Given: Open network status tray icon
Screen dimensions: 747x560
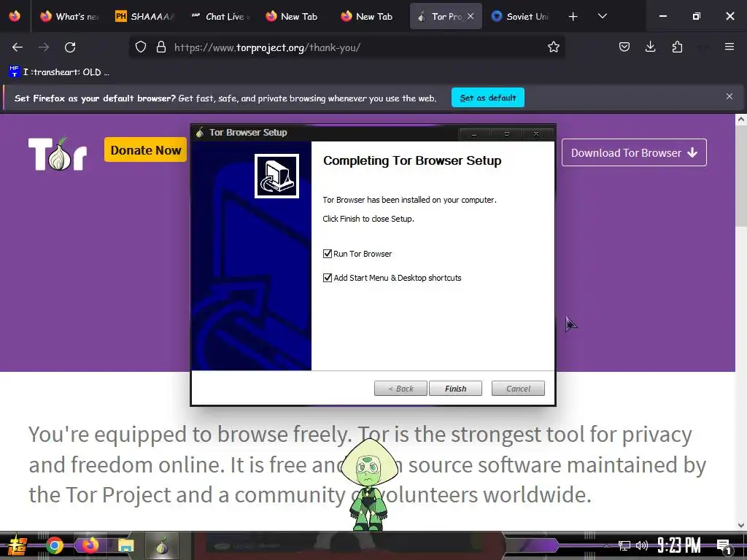Looking at the screenshot, I should pos(624,545).
